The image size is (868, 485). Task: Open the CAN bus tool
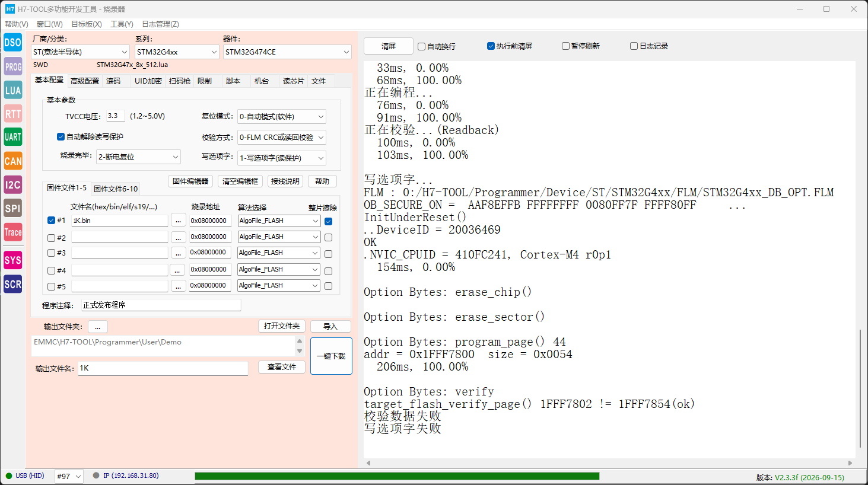[x=12, y=161]
